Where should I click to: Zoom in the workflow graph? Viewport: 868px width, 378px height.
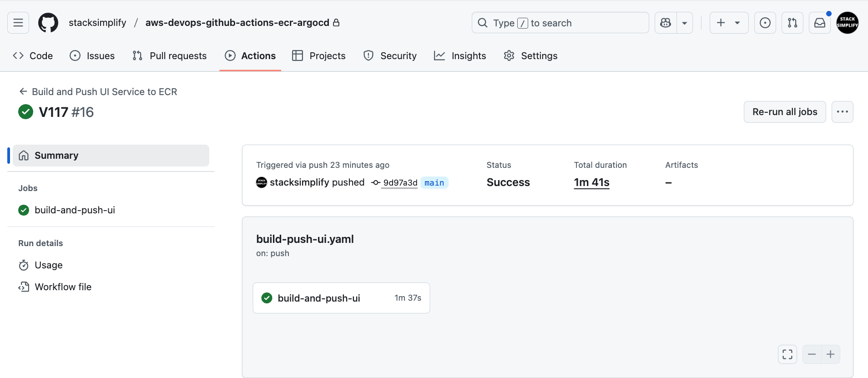click(831, 354)
